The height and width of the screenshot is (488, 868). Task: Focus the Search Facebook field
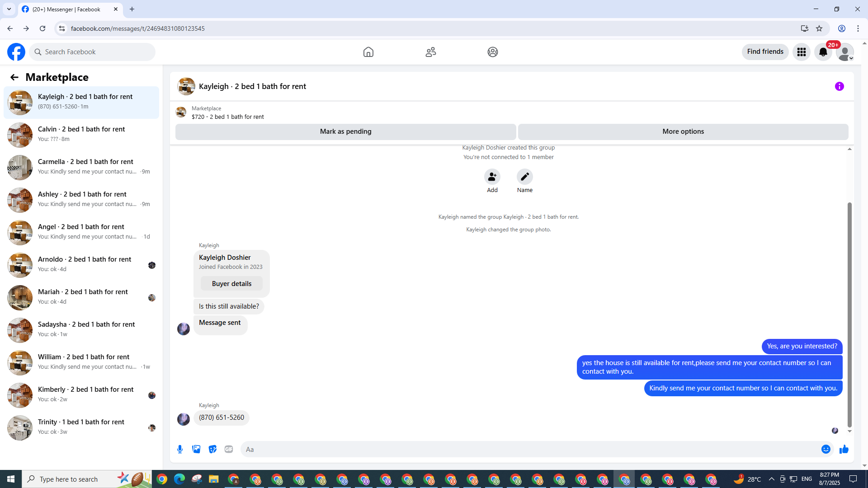tap(92, 52)
